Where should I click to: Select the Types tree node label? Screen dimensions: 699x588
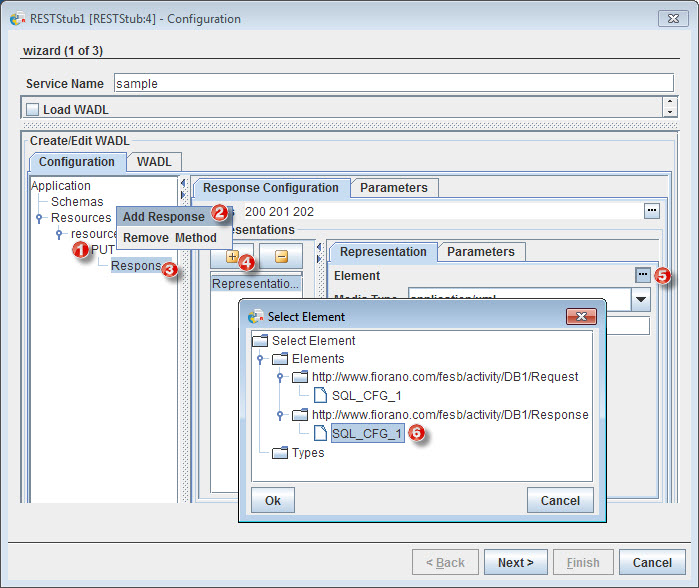[x=308, y=453]
